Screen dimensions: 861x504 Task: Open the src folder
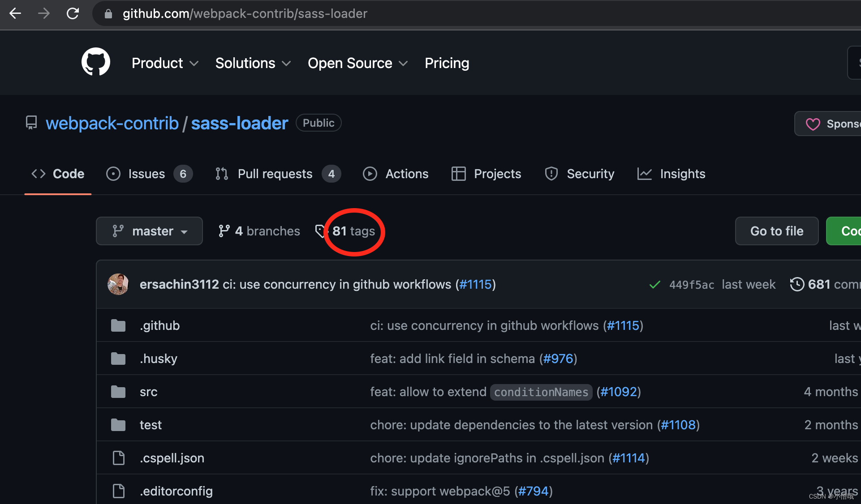tap(148, 392)
